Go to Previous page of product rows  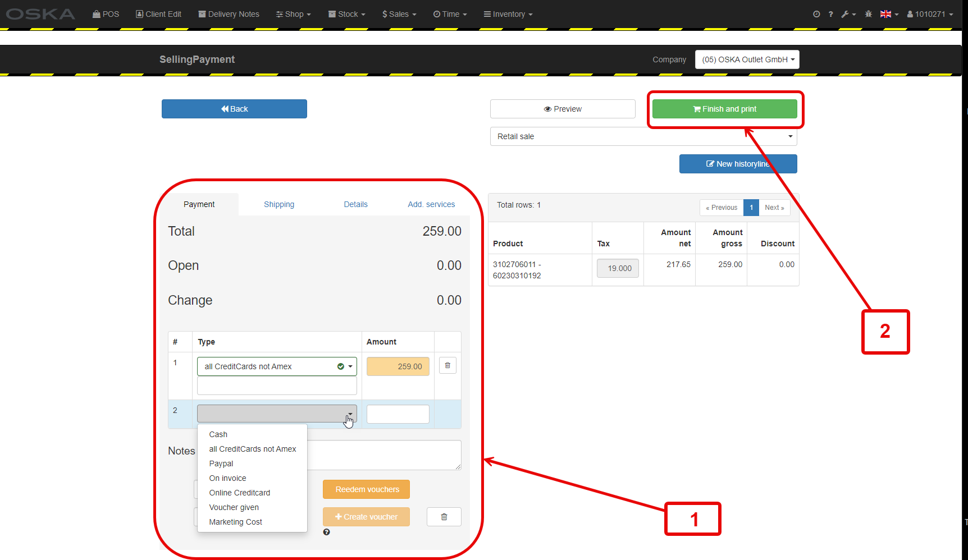pos(722,208)
